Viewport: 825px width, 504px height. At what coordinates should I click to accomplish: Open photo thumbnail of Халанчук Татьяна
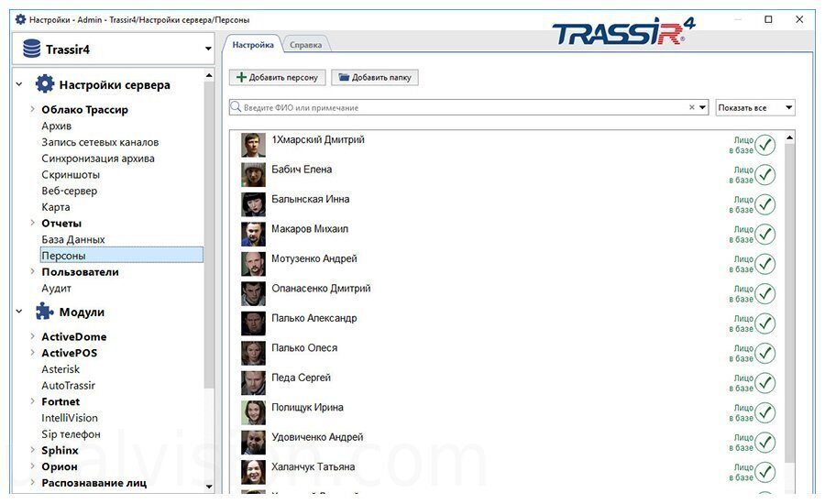pos(253,472)
